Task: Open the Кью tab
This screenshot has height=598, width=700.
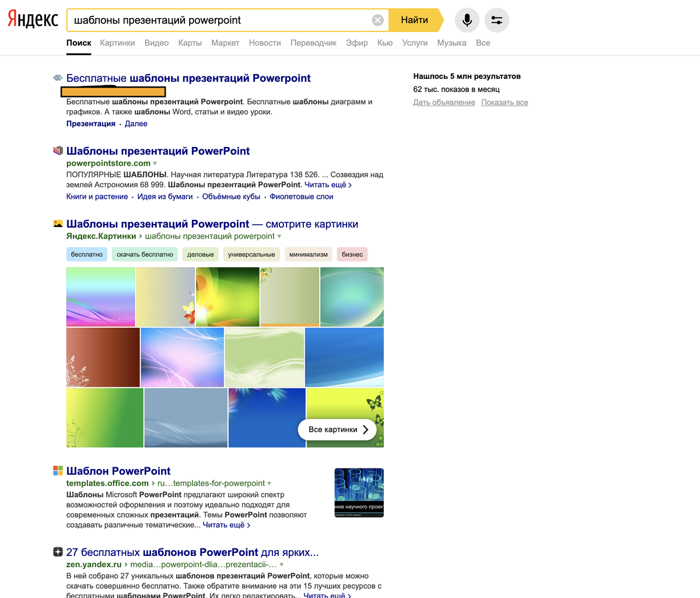Action: 385,43
